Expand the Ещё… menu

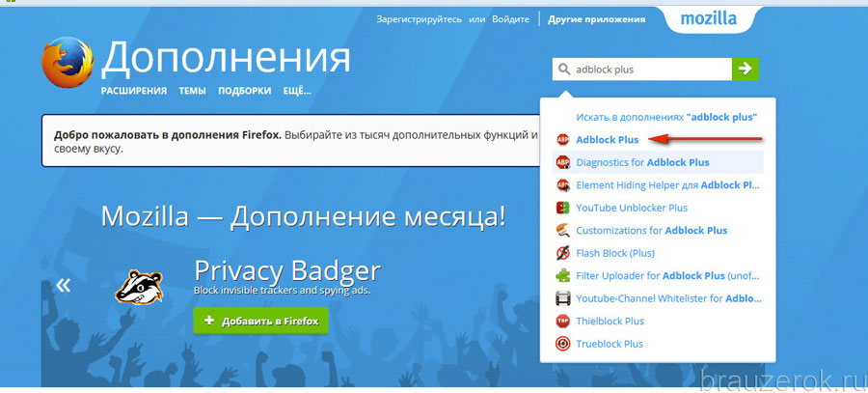click(297, 91)
